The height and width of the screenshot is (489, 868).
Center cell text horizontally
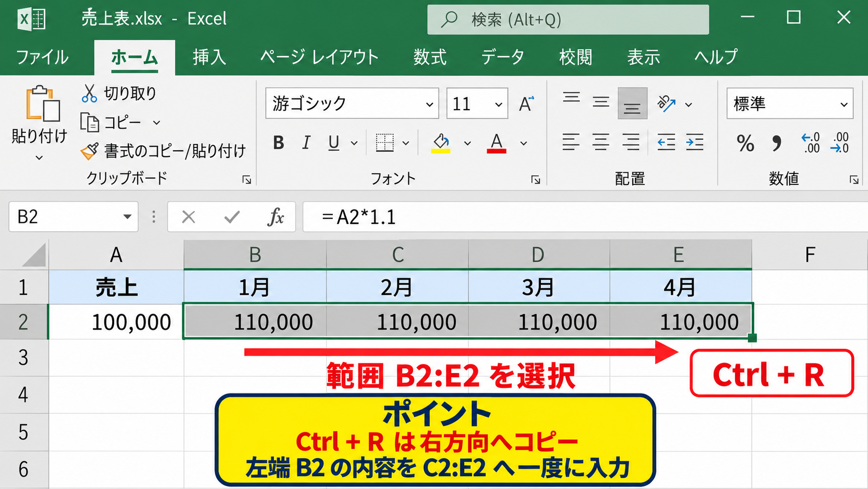coord(601,142)
